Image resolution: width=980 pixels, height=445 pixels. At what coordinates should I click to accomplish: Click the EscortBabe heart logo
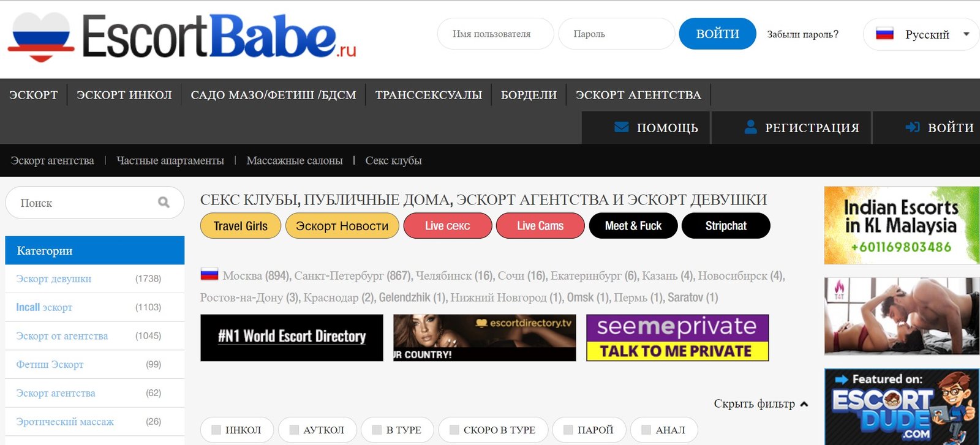(x=41, y=37)
